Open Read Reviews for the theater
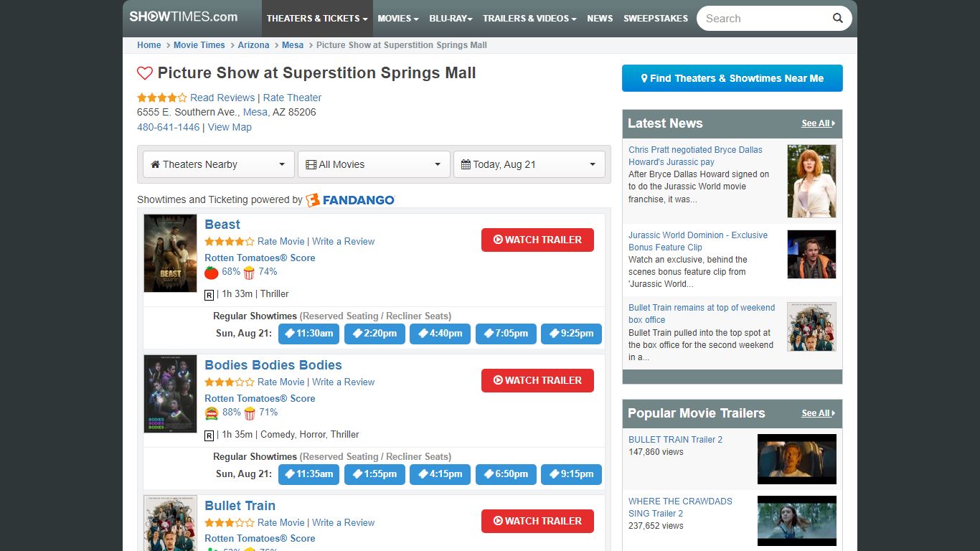This screenshot has height=551, width=980. click(x=222, y=98)
